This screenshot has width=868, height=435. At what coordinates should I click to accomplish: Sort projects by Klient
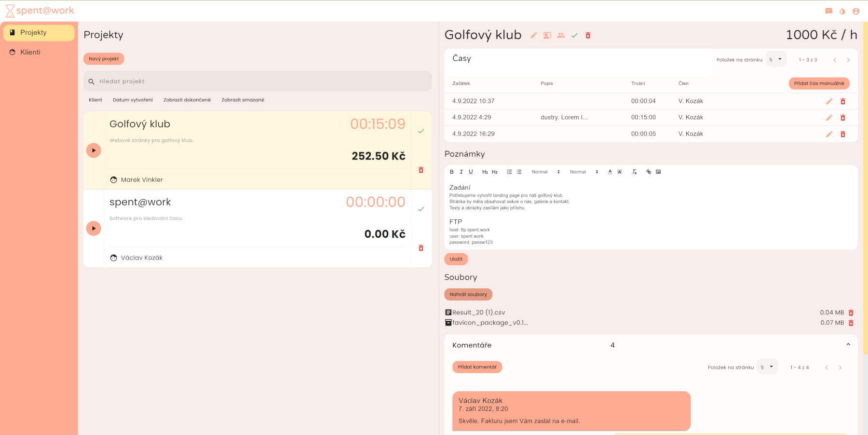coord(95,100)
